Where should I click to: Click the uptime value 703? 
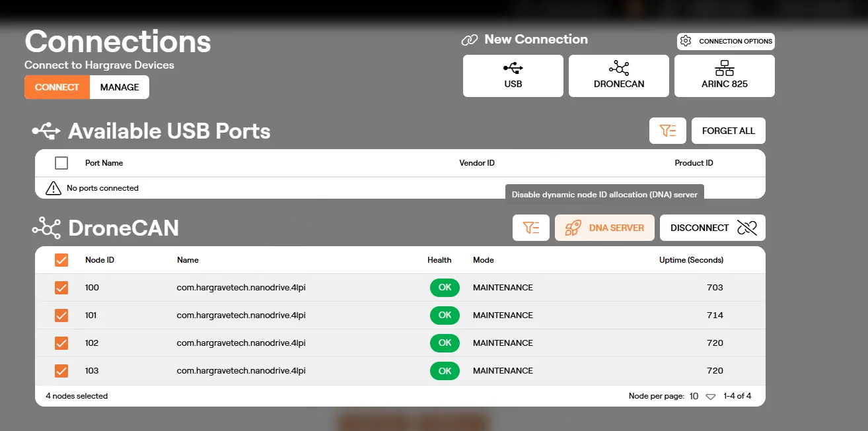(715, 288)
